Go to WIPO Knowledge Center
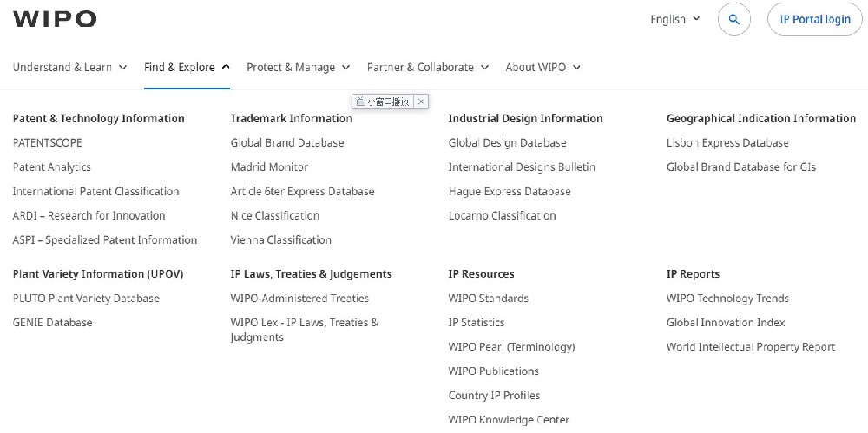Screen dimensions: 868x433 pos(509,420)
